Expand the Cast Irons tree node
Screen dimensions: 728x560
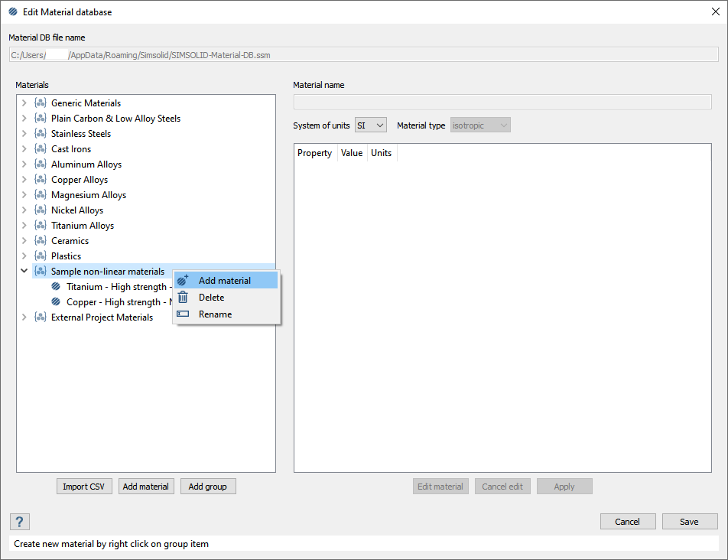click(x=24, y=149)
